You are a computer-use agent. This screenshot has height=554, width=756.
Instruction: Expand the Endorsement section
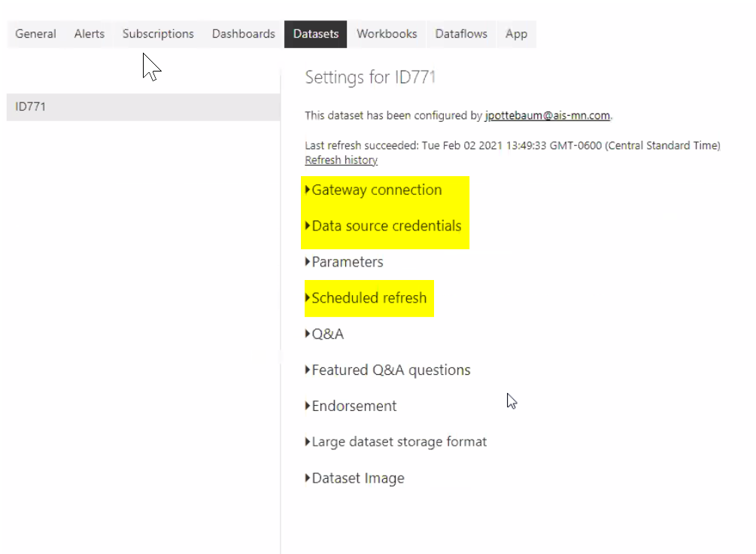(x=351, y=406)
